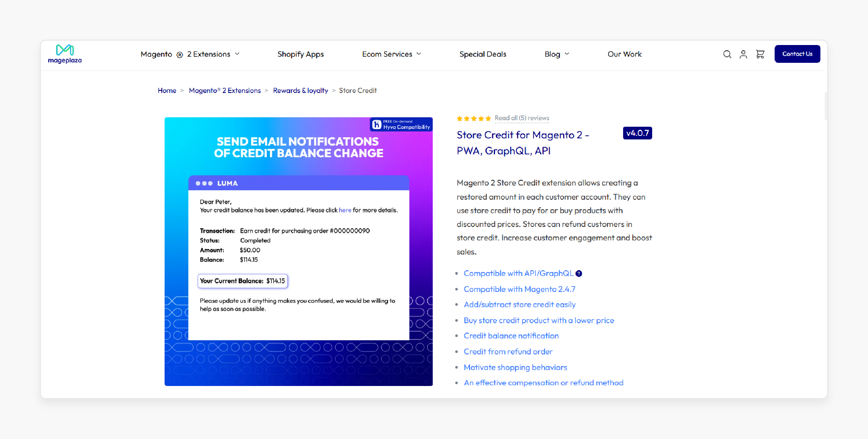Click the product promotional image
868x439 pixels.
pos(298,251)
